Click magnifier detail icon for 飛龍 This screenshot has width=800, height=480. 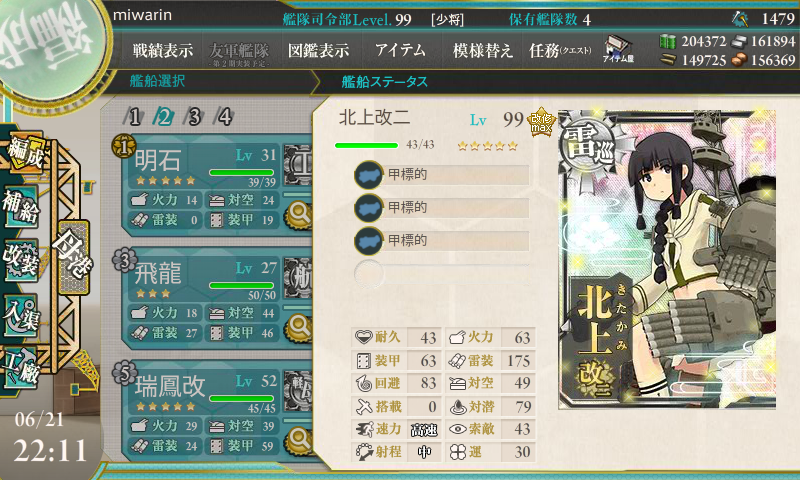299,327
